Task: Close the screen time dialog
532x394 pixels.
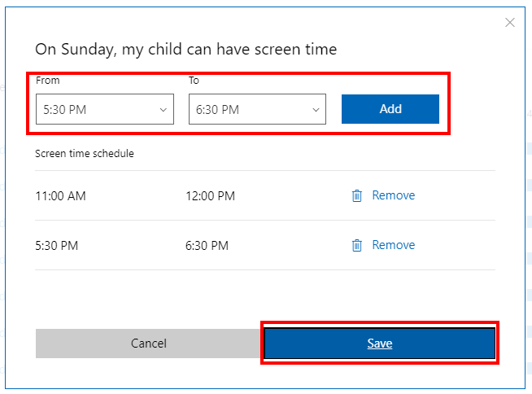Action: pyautogui.click(x=509, y=23)
